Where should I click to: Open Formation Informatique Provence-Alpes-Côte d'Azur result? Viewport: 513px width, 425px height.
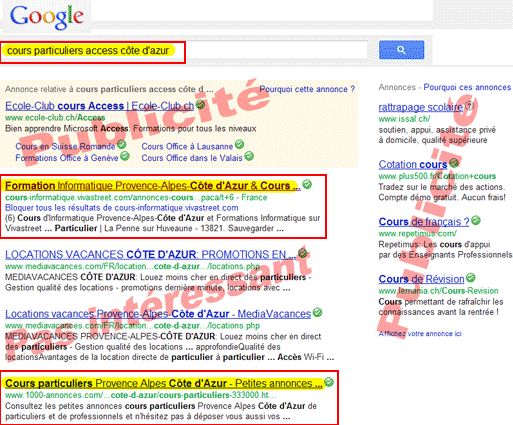click(x=153, y=186)
